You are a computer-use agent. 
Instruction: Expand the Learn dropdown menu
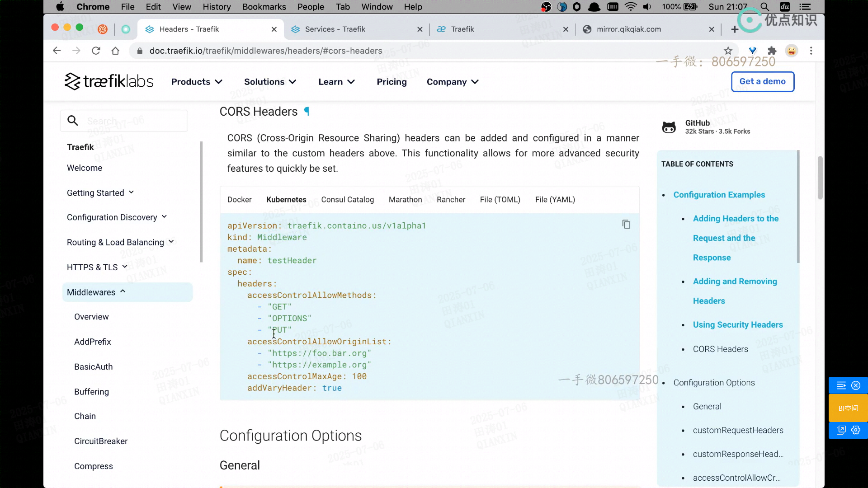point(336,82)
